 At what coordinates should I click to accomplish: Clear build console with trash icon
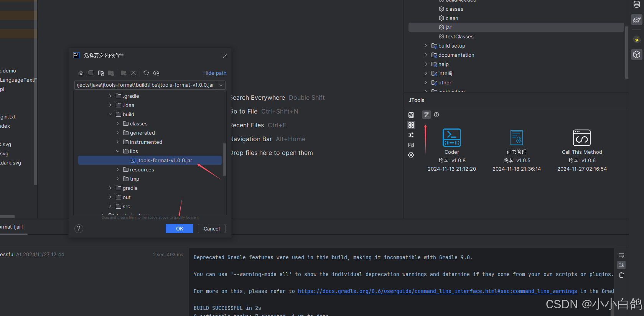(621, 275)
